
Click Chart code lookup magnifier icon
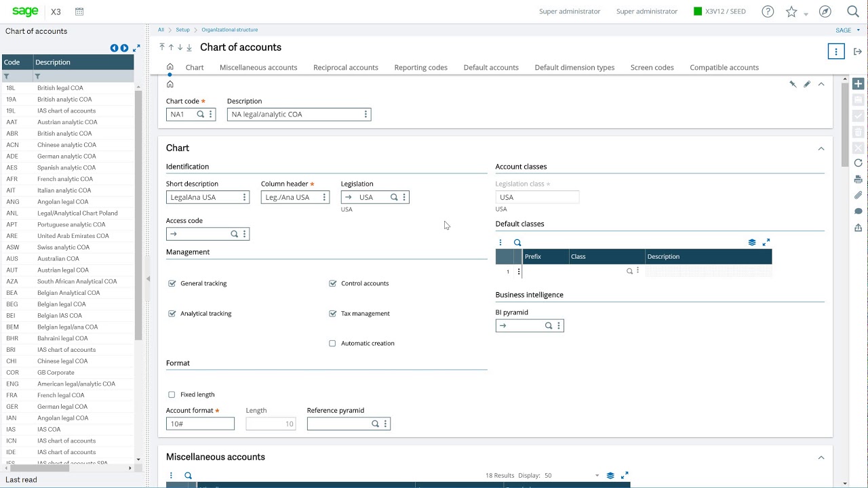pyautogui.click(x=201, y=115)
